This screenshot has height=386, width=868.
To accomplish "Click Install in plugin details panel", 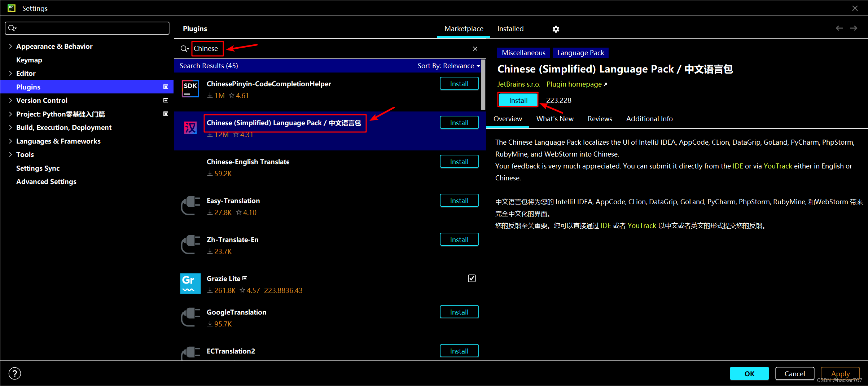I will [518, 100].
